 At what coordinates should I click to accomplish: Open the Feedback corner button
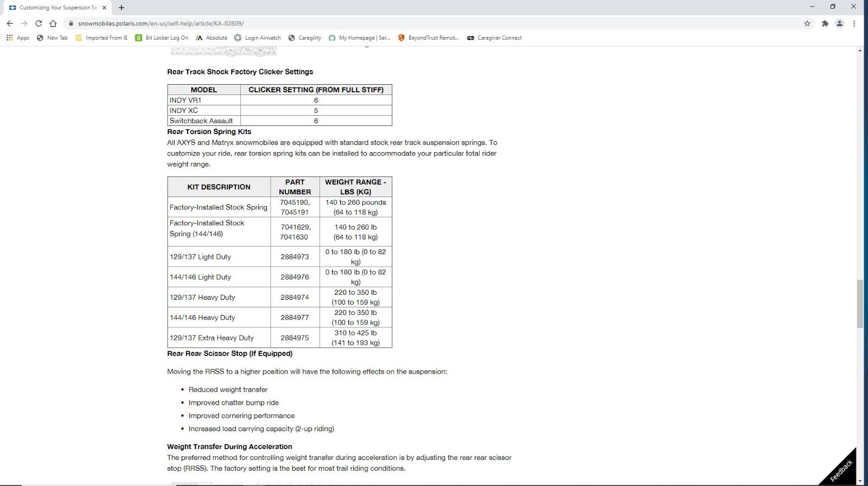coord(842,470)
